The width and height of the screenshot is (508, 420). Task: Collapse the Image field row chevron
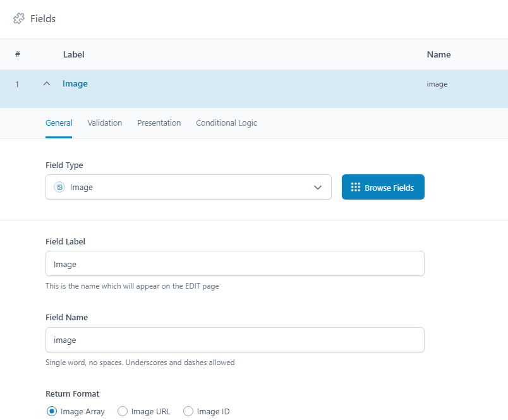[47, 83]
